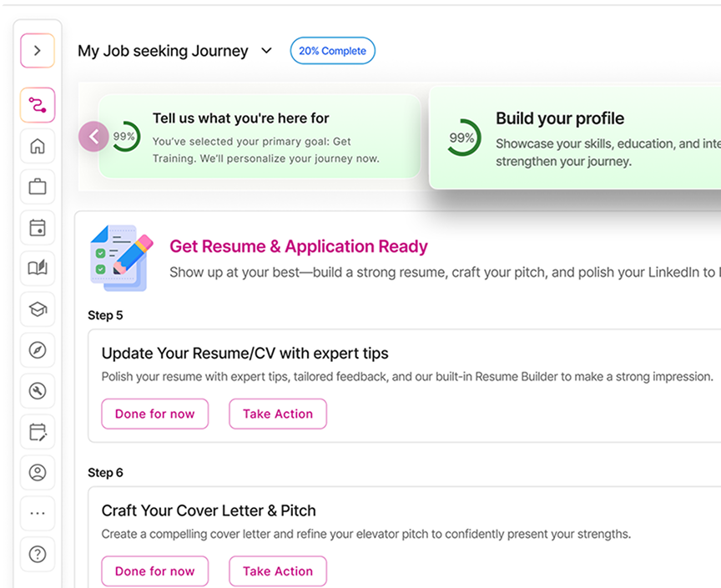Open the calendar-edit planner icon

tap(38, 432)
